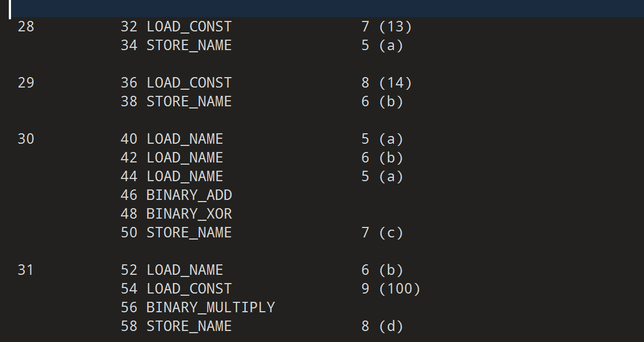Click the STORE_NAME opcode at offset 34
Viewport: 644px width, 342px height.
[x=189, y=45]
